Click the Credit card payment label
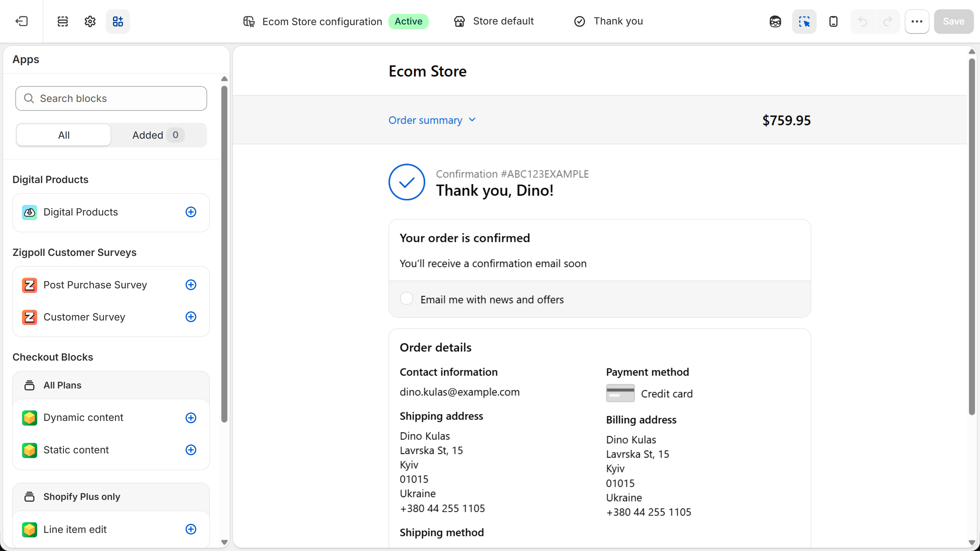Image resolution: width=980 pixels, height=551 pixels. click(x=666, y=394)
